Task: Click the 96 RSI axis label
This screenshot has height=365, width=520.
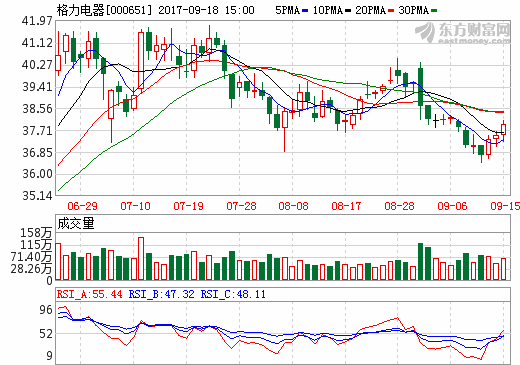Action: pos(46,310)
